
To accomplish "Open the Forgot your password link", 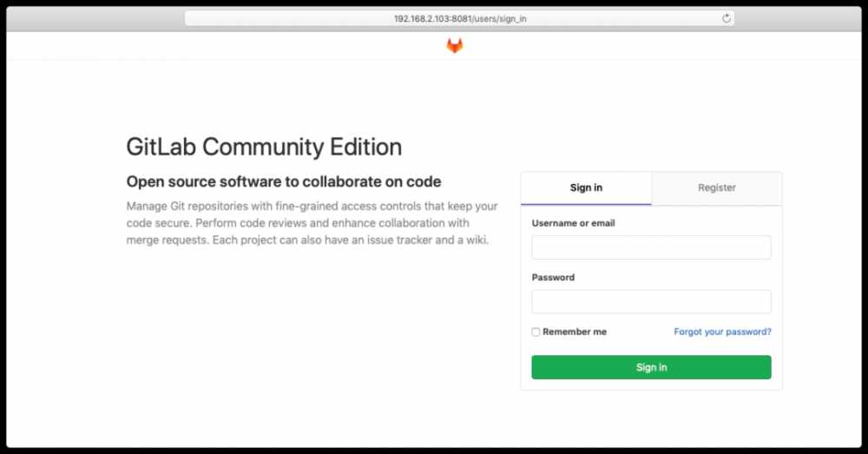I will coord(722,332).
